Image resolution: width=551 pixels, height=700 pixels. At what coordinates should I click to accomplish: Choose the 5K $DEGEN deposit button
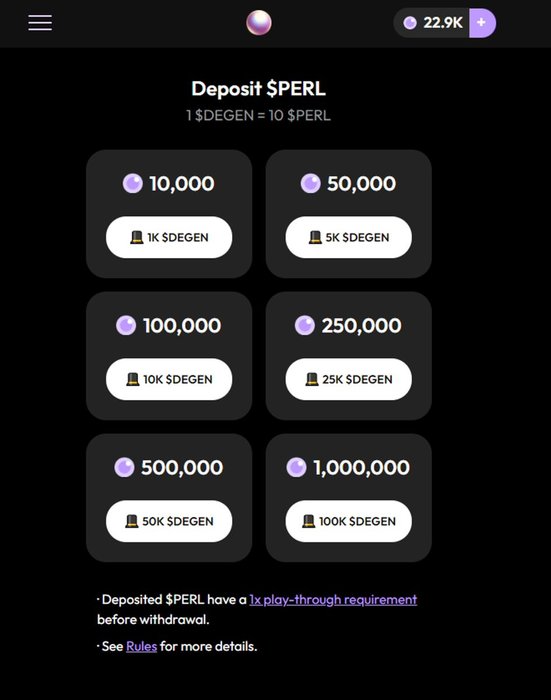pos(349,237)
